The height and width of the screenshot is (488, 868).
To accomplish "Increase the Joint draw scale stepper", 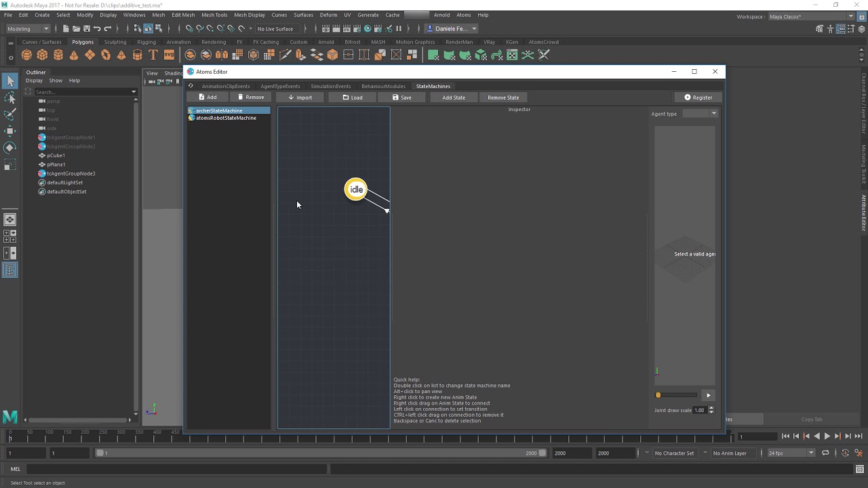I will click(711, 408).
